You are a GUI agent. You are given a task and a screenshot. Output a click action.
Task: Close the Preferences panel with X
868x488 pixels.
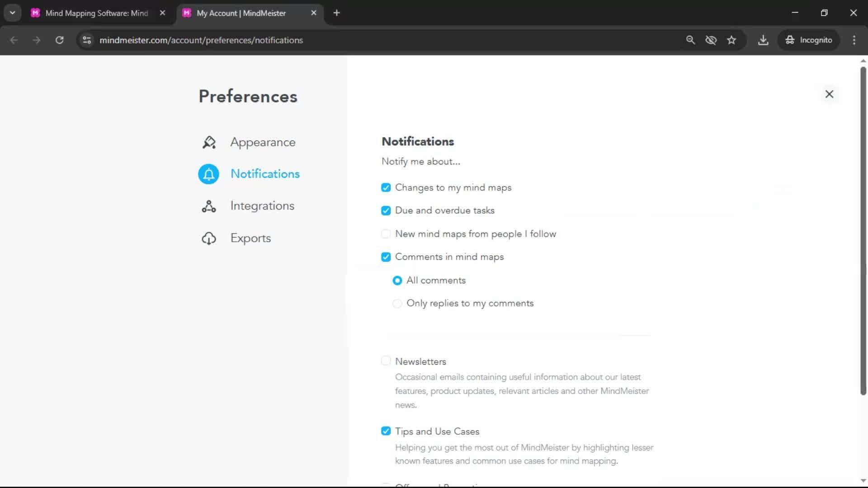829,94
